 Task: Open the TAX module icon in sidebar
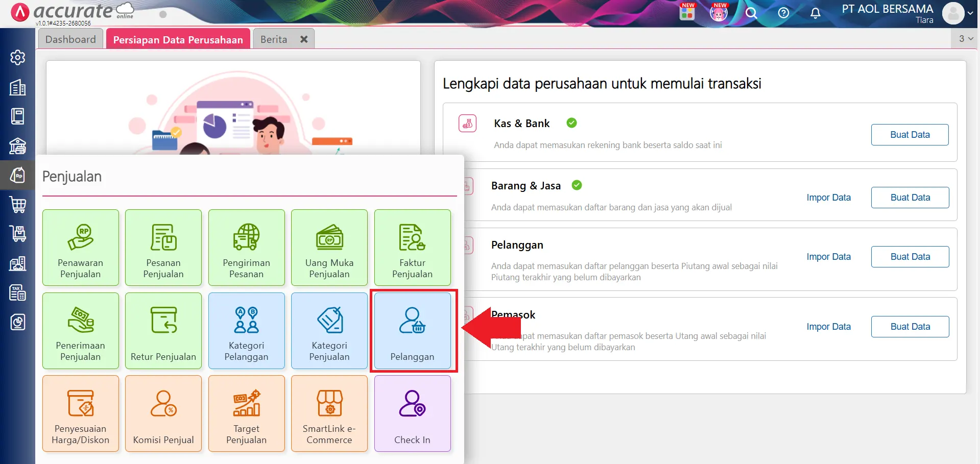[x=18, y=293]
